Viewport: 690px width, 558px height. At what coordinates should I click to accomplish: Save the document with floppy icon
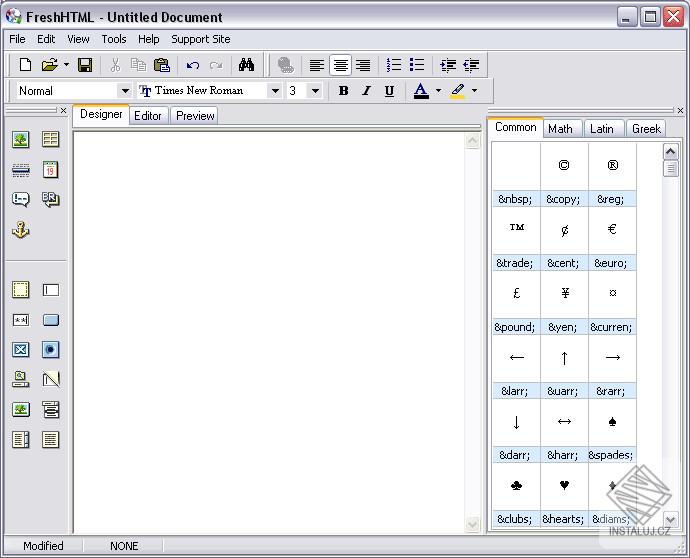point(85,65)
